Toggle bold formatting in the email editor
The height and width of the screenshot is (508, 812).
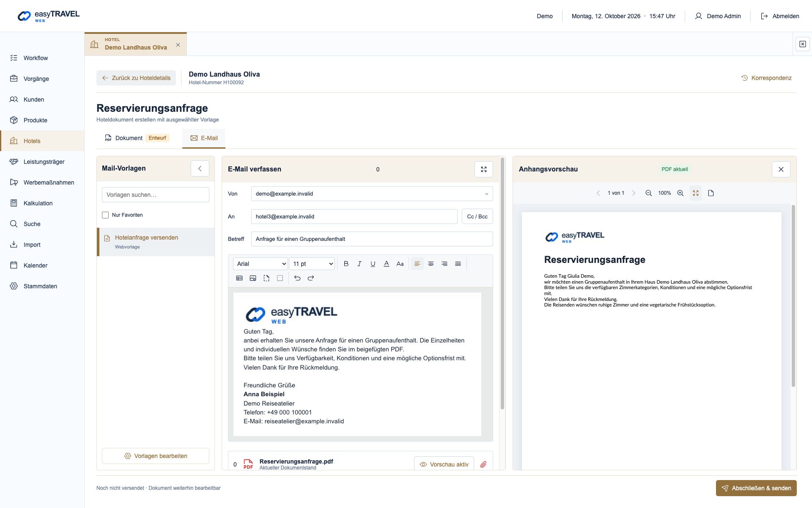tap(346, 264)
